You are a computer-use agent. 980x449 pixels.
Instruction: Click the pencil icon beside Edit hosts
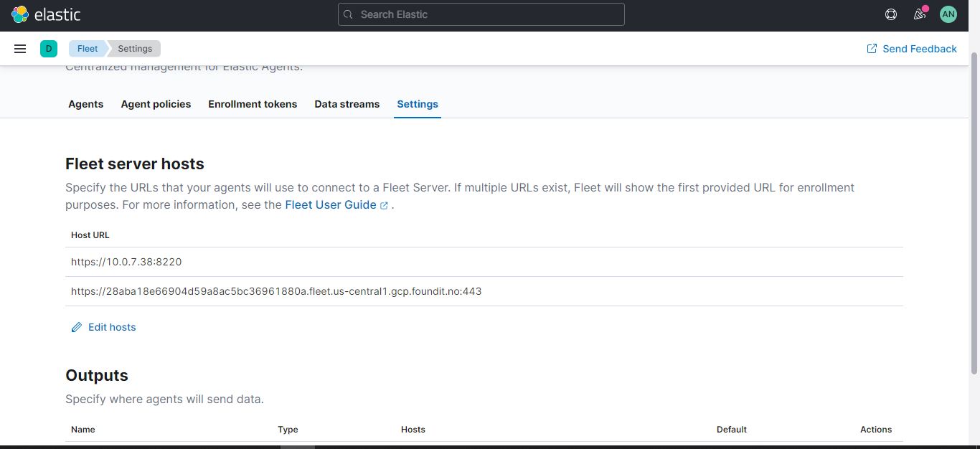tap(77, 327)
